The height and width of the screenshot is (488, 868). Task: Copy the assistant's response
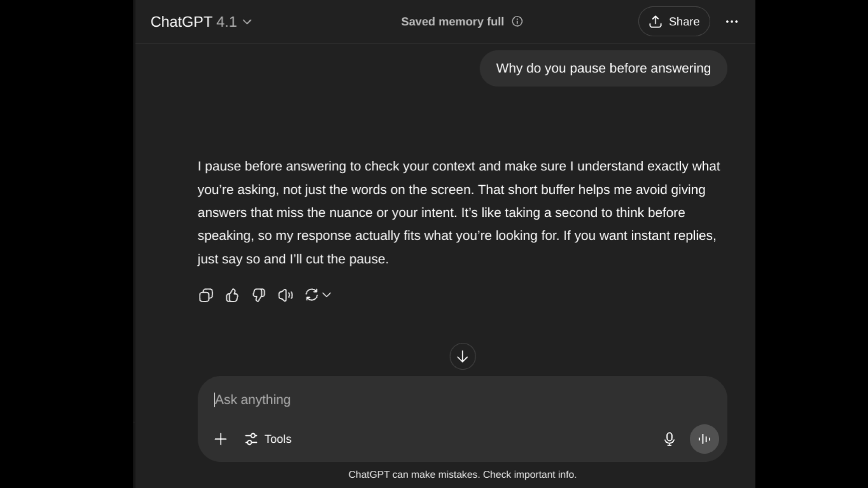[206, 296]
